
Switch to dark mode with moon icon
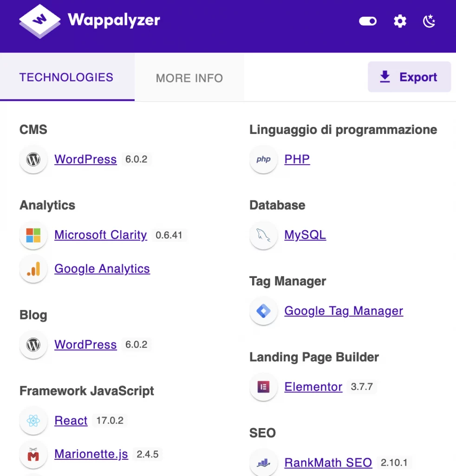(429, 21)
